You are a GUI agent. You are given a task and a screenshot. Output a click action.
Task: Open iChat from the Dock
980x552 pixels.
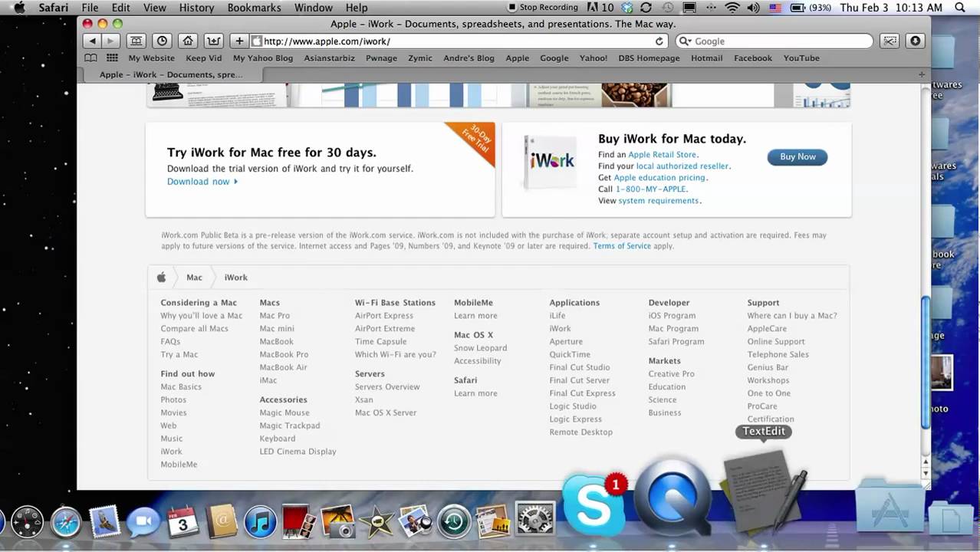coord(143,523)
